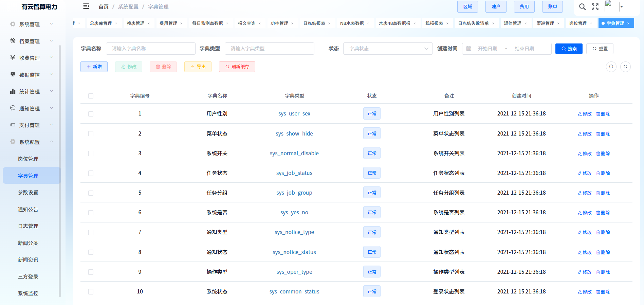Click the calendar icon in date range
644x305 pixels.
click(x=469, y=49)
